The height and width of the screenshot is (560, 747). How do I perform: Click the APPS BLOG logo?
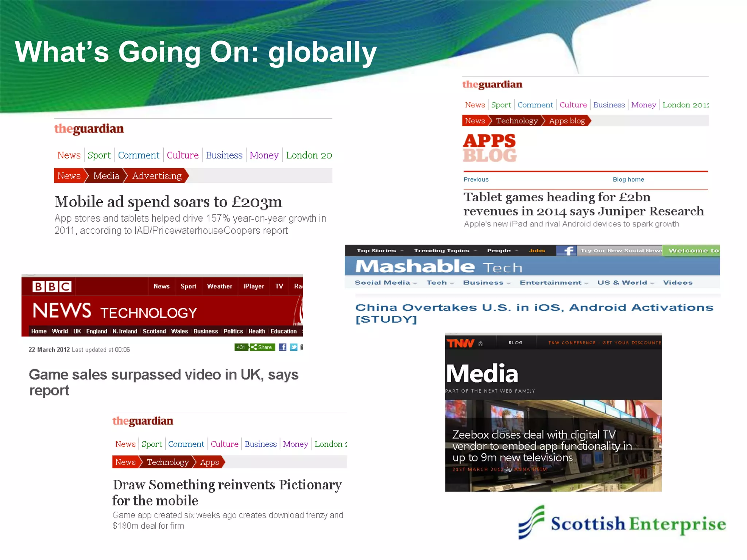pos(489,148)
